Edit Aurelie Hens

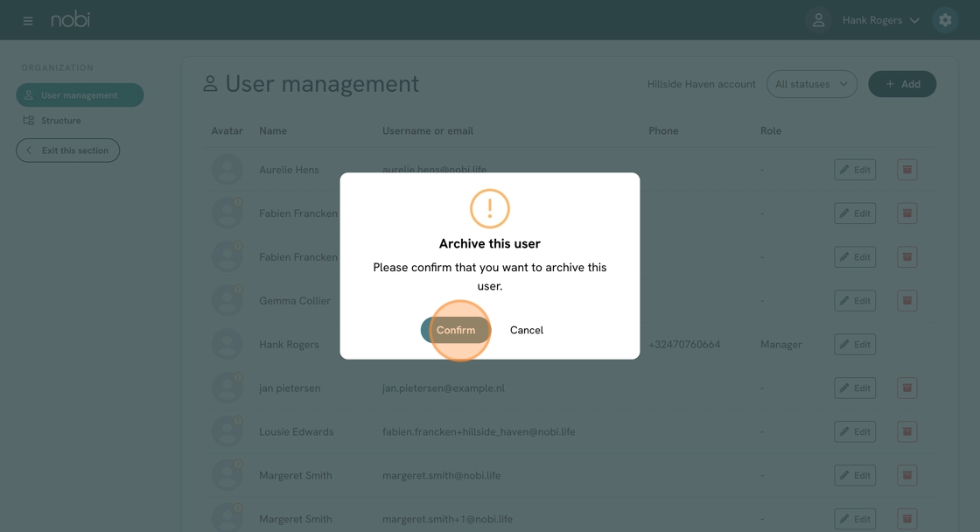tap(854, 170)
